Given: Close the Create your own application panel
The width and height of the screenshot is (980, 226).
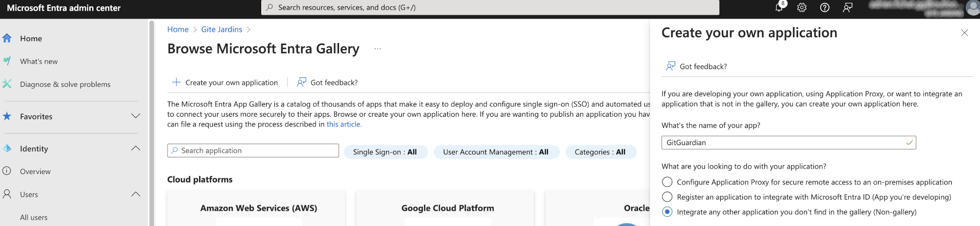Looking at the screenshot, I should [x=964, y=33].
